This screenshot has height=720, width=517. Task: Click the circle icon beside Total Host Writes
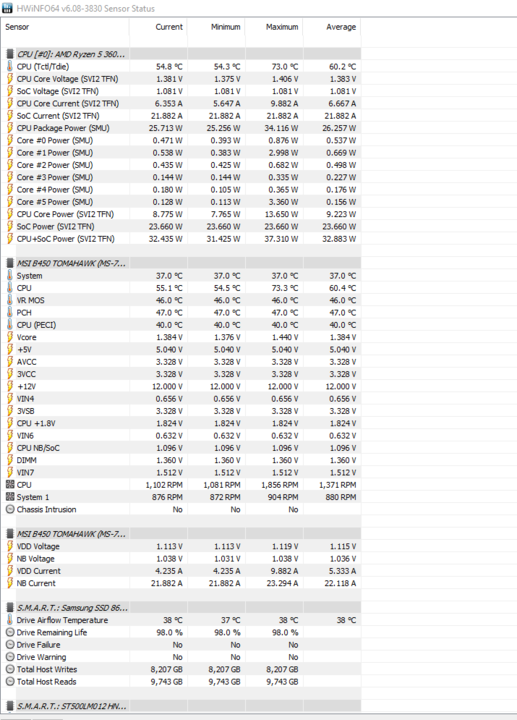[10, 669]
